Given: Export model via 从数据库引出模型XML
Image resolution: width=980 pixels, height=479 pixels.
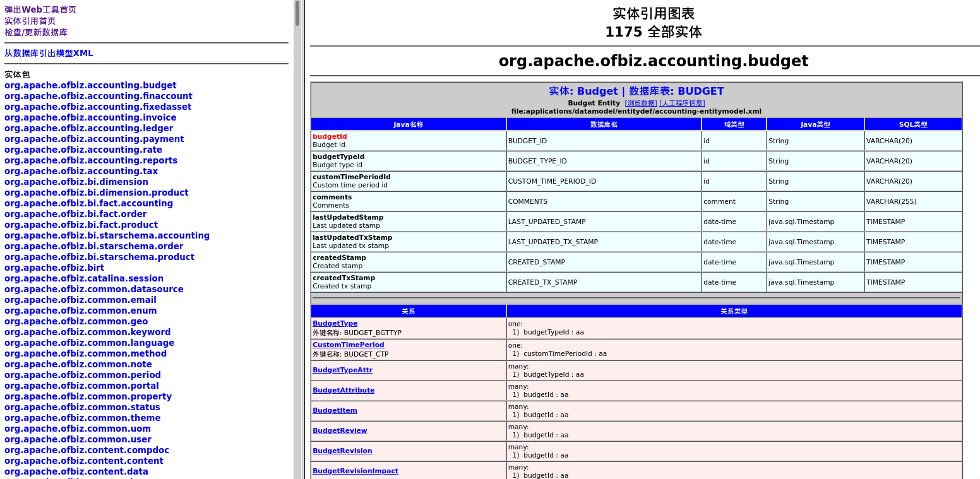Looking at the screenshot, I should 49,53.
